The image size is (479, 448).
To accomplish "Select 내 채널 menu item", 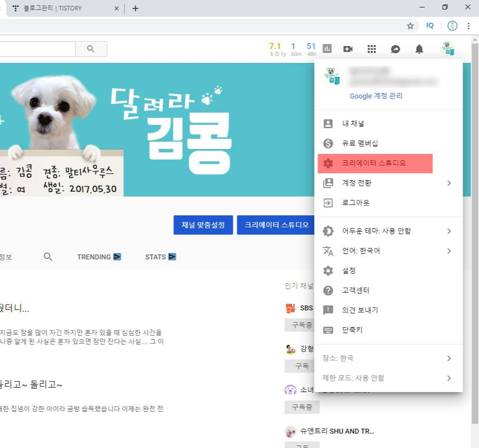I will [x=388, y=123].
